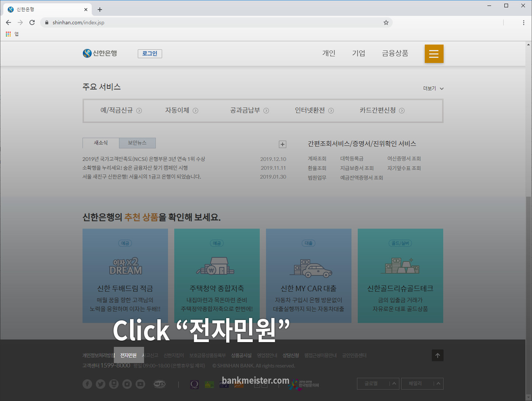Click the purple Q award badge
532x401 pixels.
(195, 384)
